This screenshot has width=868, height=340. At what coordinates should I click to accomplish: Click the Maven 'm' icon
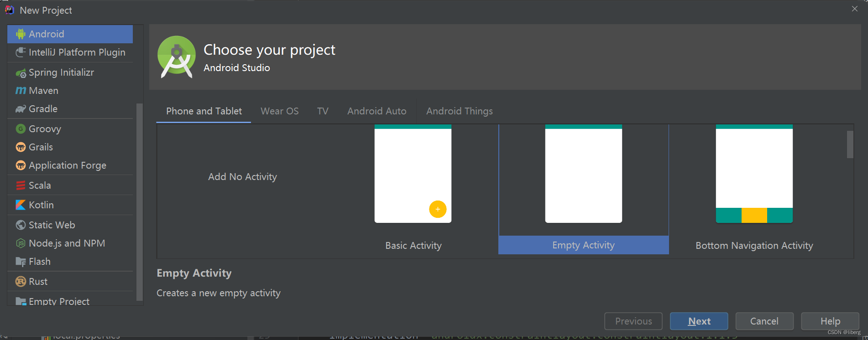[x=21, y=91]
